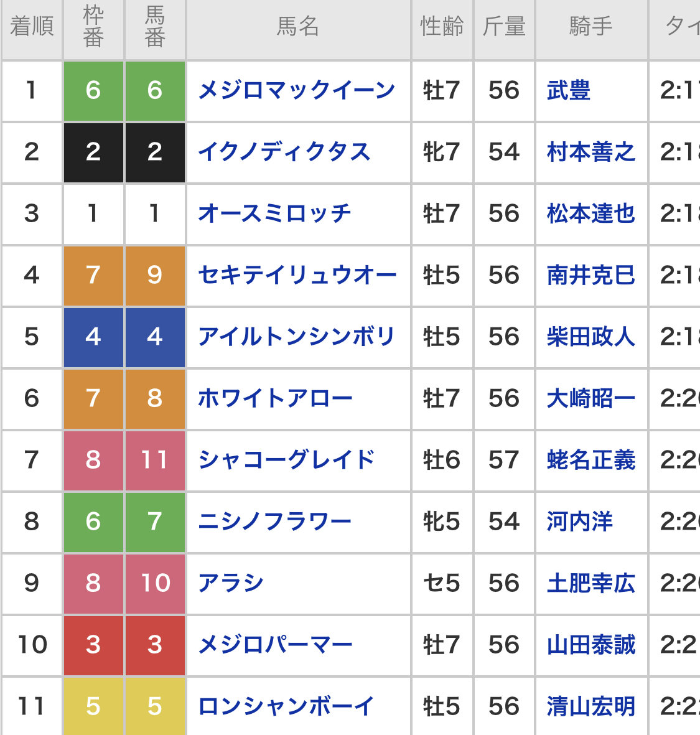Screen dimensions: 700x735
Task: Open jockey page for 武豊
Action: tap(568, 91)
